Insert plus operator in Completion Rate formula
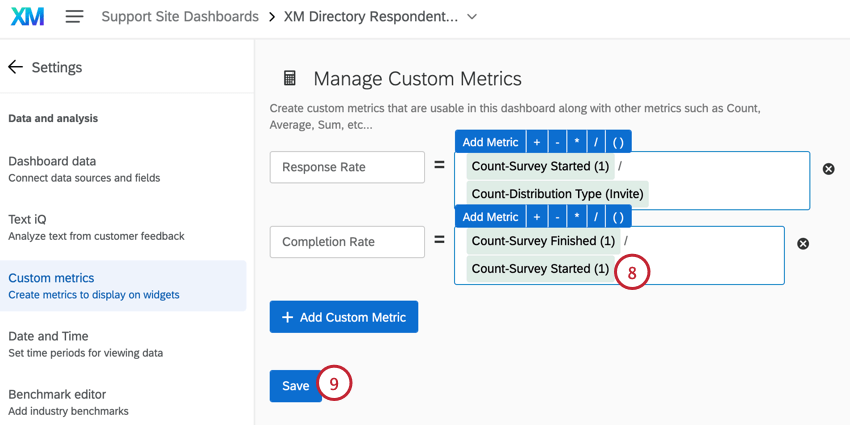Screen dimensions: 850x425 tap(537, 217)
